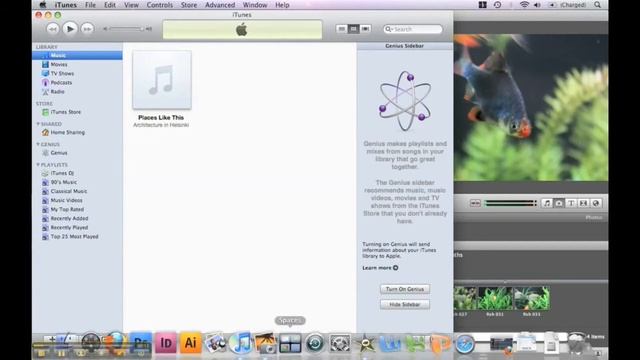This screenshot has height=360, width=640.
Task: Launch InDesign from the Dock
Action: (x=166, y=342)
